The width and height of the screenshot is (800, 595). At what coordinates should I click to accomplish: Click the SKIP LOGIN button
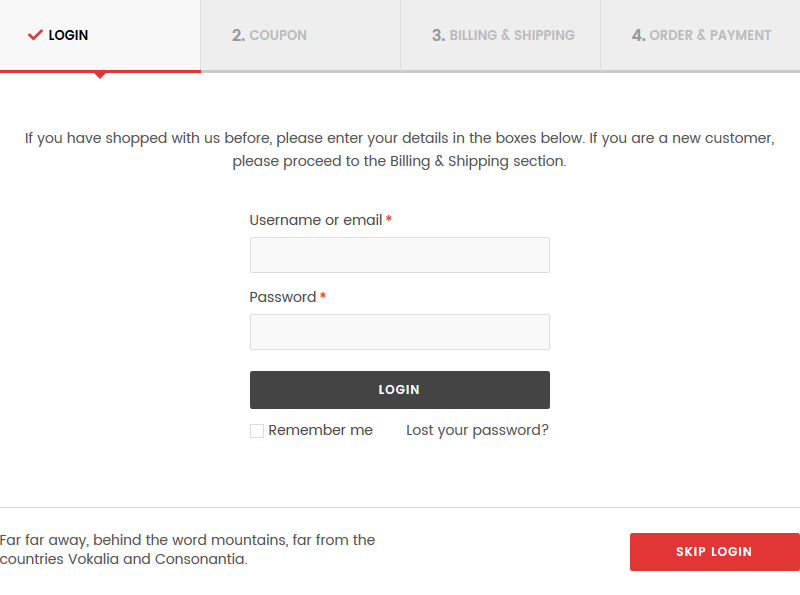click(714, 551)
